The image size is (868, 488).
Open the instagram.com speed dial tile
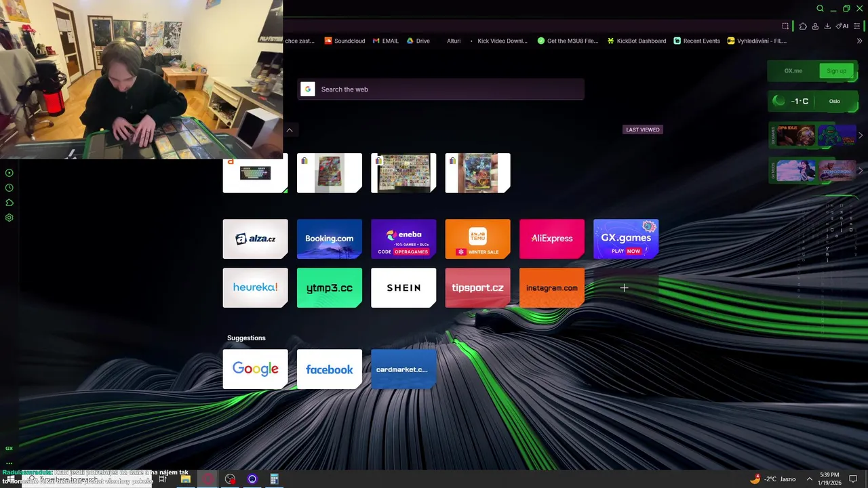(x=551, y=287)
